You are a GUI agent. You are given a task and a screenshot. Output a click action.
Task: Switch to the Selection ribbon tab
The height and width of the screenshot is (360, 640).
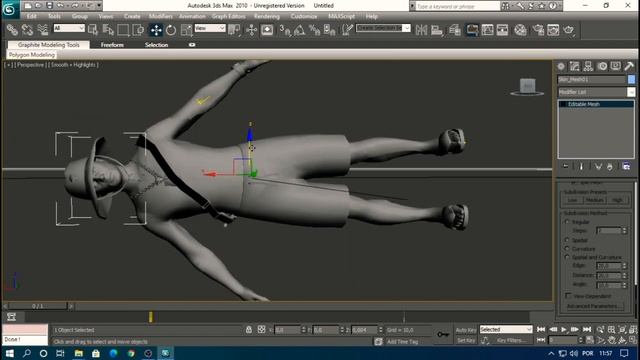[156, 45]
